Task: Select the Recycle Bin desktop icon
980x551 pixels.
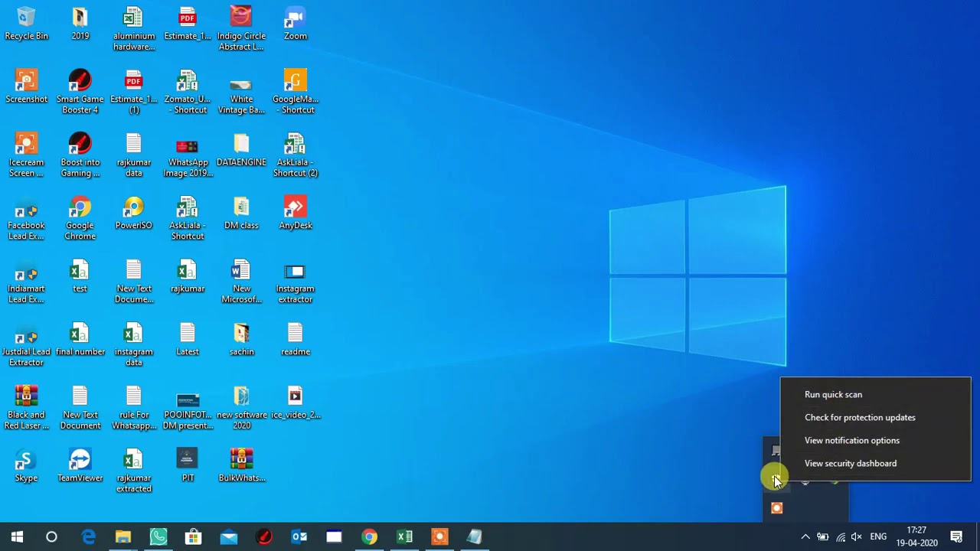Action: click(26, 24)
